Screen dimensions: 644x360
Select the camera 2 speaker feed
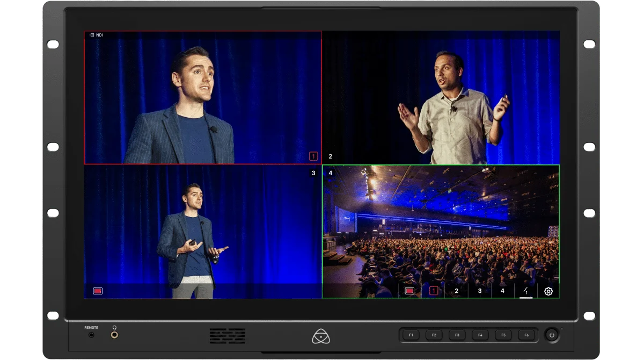(x=441, y=97)
